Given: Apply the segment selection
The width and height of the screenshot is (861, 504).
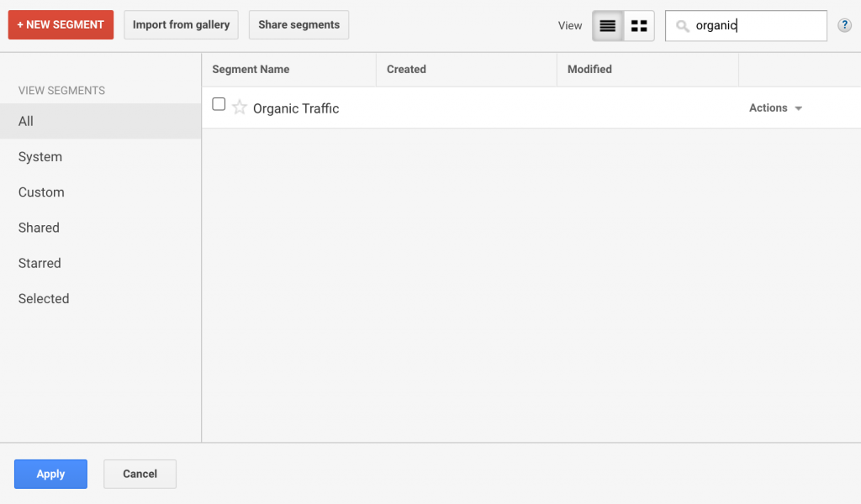Looking at the screenshot, I should coord(50,474).
